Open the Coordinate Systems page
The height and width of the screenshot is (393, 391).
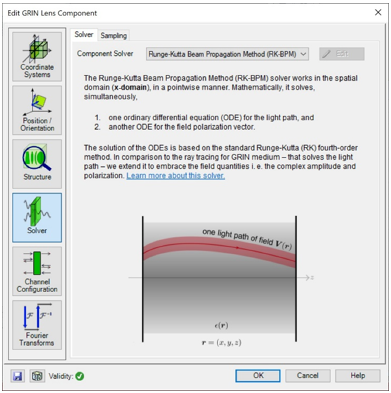point(37,57)
